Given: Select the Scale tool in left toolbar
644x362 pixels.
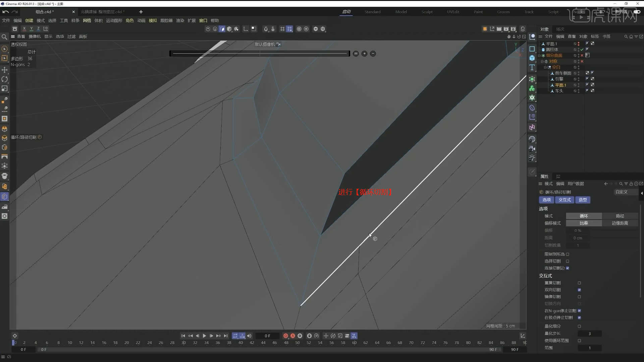Looking at the screenshot, I should point(5,88).
